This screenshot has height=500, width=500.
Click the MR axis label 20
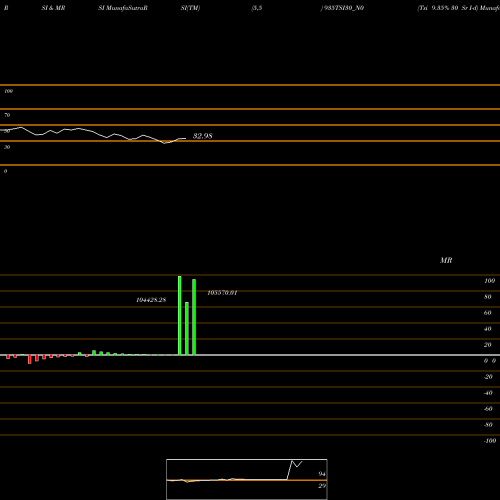[x=488, y=345]
